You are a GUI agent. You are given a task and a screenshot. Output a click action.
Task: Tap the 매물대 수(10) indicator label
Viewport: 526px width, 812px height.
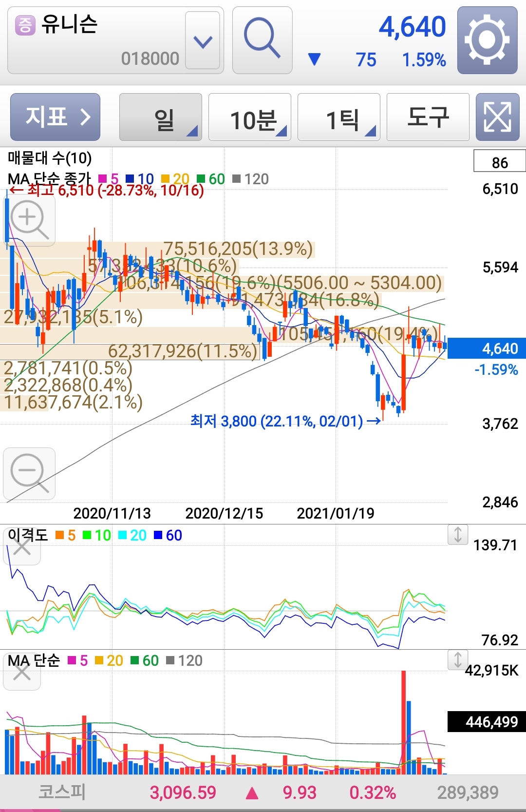pos(50,158)
